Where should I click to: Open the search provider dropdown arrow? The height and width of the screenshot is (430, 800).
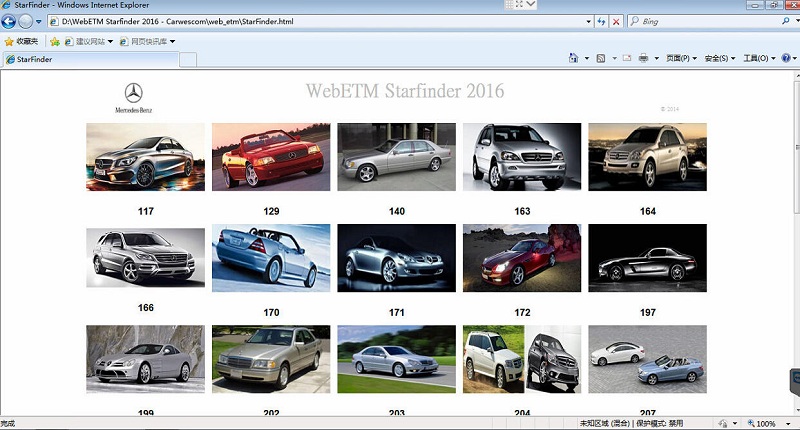pyautogui.click(x=796, y=21)
